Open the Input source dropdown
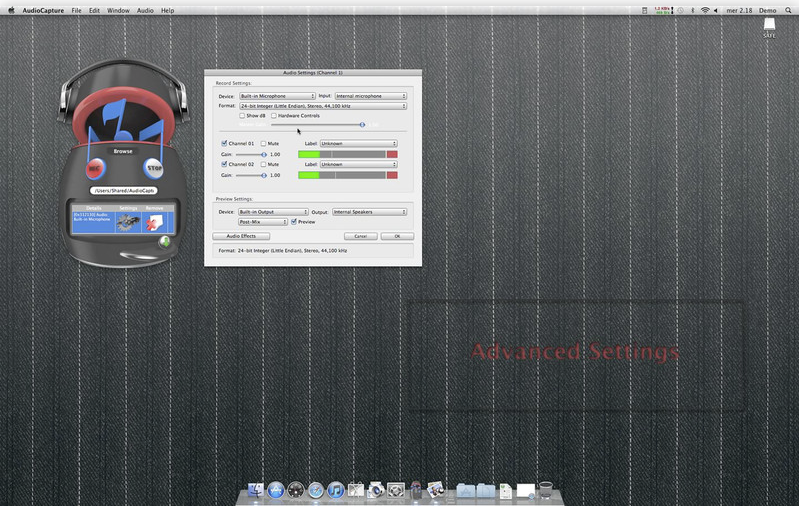Viewport: 799px width, 506px height. coord(371,96)
